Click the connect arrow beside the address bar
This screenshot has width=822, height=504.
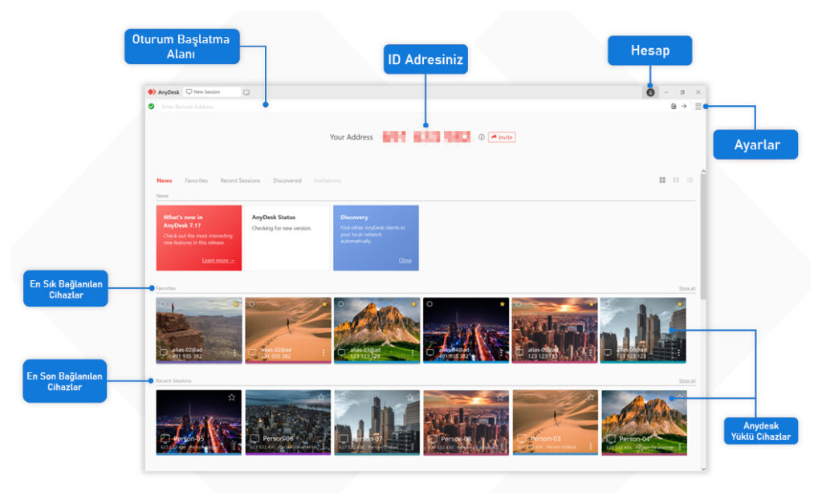[x=684, y=106]
